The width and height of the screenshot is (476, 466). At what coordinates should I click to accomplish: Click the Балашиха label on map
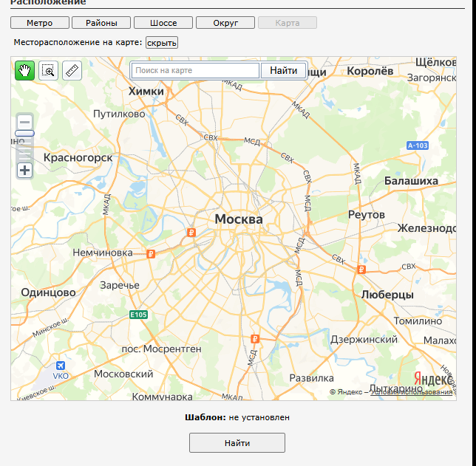pyautogui.click(x=411, y=181)
